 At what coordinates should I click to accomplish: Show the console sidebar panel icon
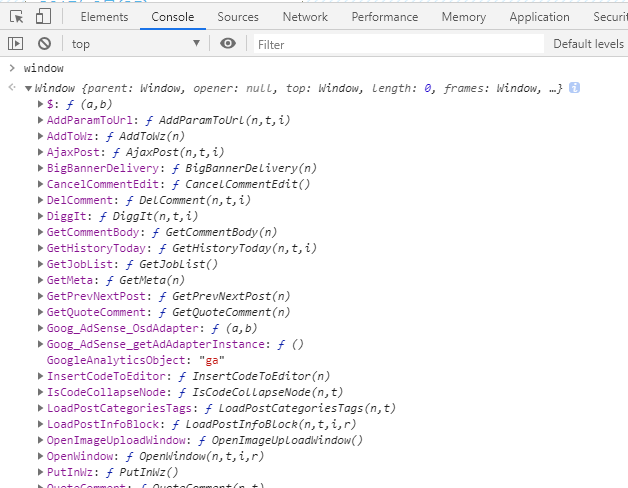click(16, 43)
